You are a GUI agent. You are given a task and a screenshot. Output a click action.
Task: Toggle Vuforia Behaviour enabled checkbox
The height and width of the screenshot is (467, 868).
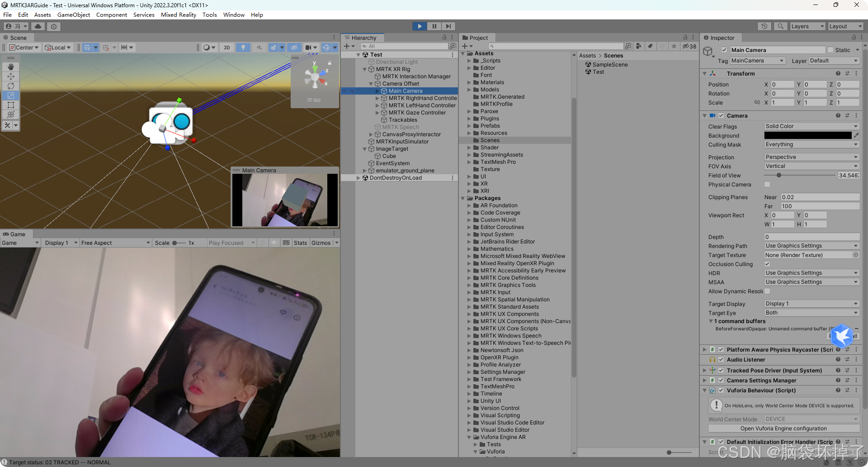click(x=721, y=391)
